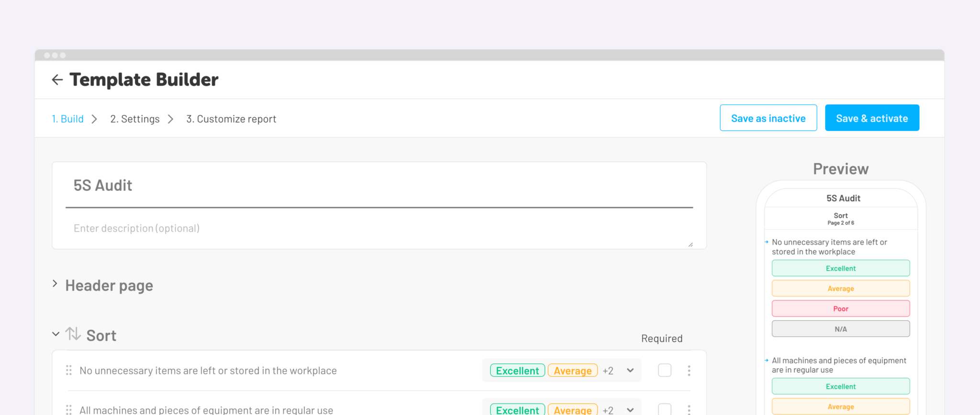Click the Save as inactive button

pos(768,118)
